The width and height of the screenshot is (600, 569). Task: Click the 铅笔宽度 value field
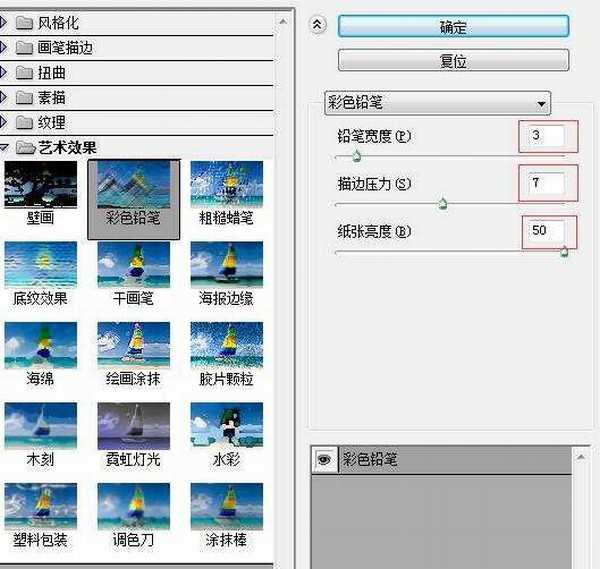pyautogui.click(x=548, y=135)
